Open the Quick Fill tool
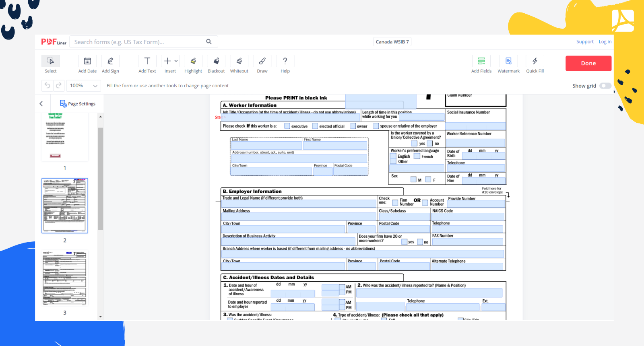The height and width of the screenshot is (346, 644). pyautogui.click(x=535, y=61)
